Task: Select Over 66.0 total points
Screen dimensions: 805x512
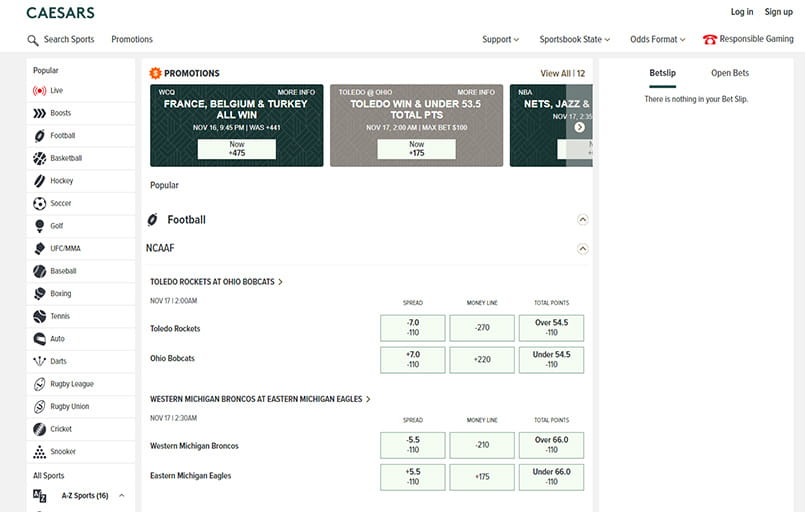Action: [x=551, y=445]
